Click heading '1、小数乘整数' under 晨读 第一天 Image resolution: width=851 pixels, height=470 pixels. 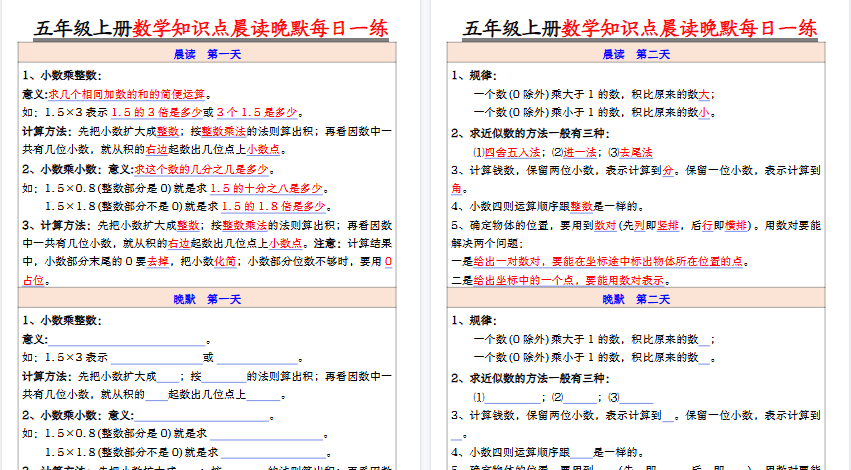(x=62, y=75)
